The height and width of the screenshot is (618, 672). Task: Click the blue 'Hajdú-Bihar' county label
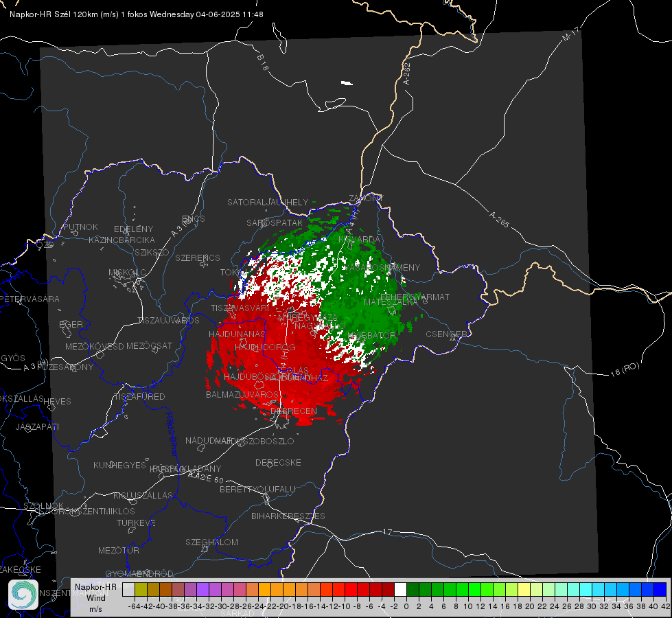(x=172, y=434)
